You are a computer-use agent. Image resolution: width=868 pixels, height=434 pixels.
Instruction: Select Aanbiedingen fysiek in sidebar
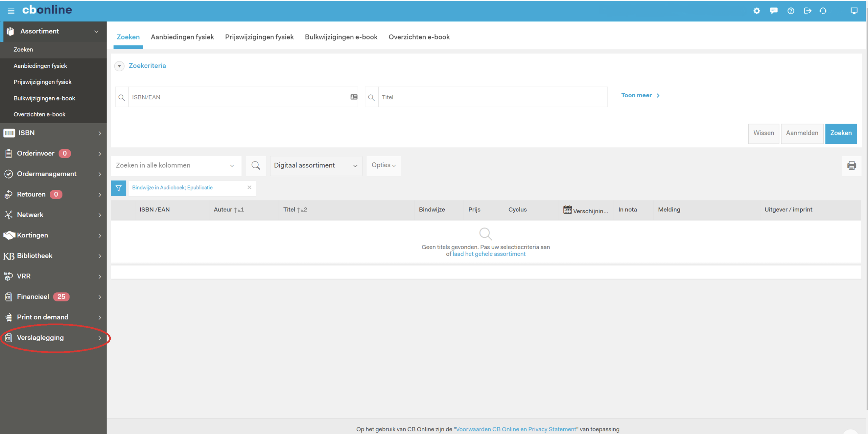coord(53,66)
